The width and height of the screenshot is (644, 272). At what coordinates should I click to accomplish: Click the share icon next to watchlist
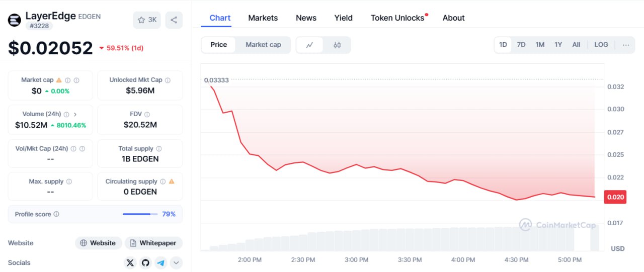174,20
